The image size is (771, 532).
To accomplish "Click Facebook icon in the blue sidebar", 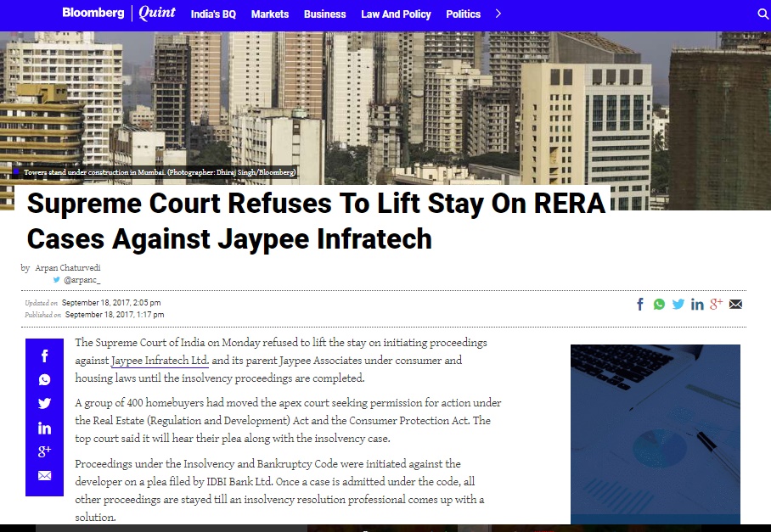I will click(x=44, y=356).
